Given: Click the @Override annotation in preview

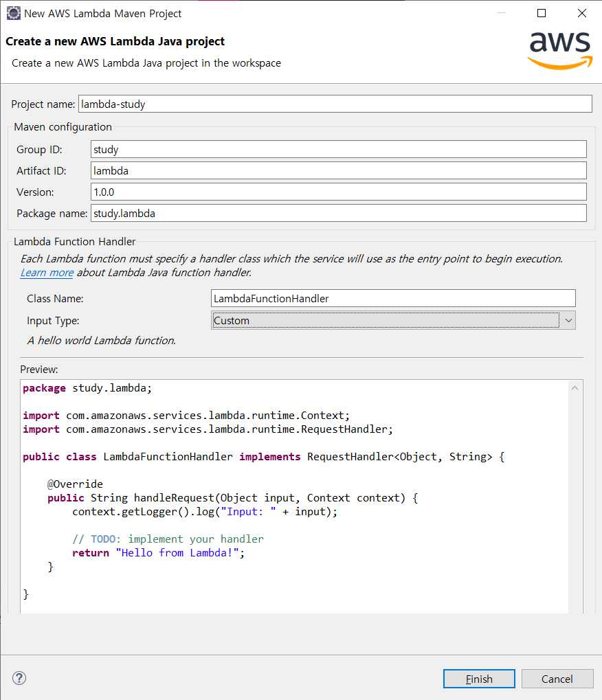Looking at the screenshot, I should 75,484.
